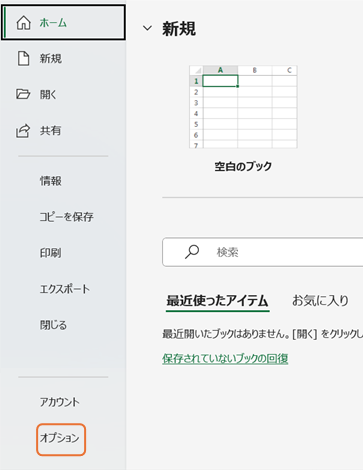Open the アカウント page
364x471 pixels.
pos(60,402)
